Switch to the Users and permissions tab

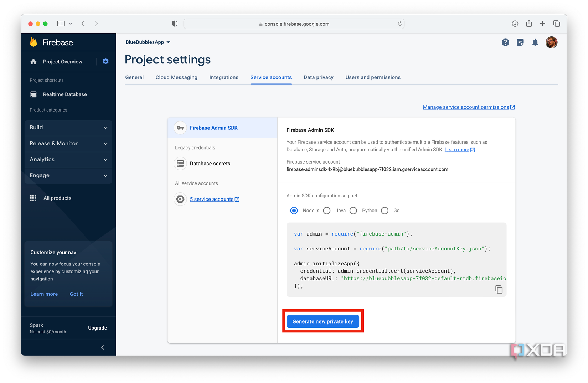click(x=373, y=77)
